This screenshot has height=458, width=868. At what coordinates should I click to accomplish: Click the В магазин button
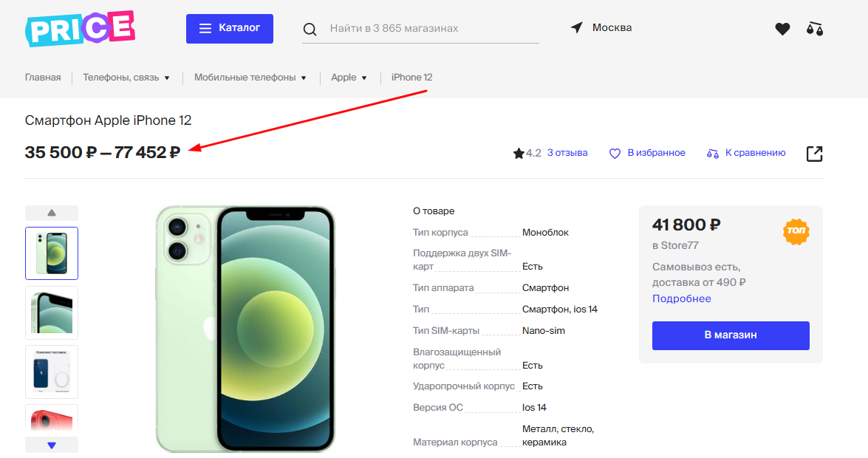click(731, 335)
